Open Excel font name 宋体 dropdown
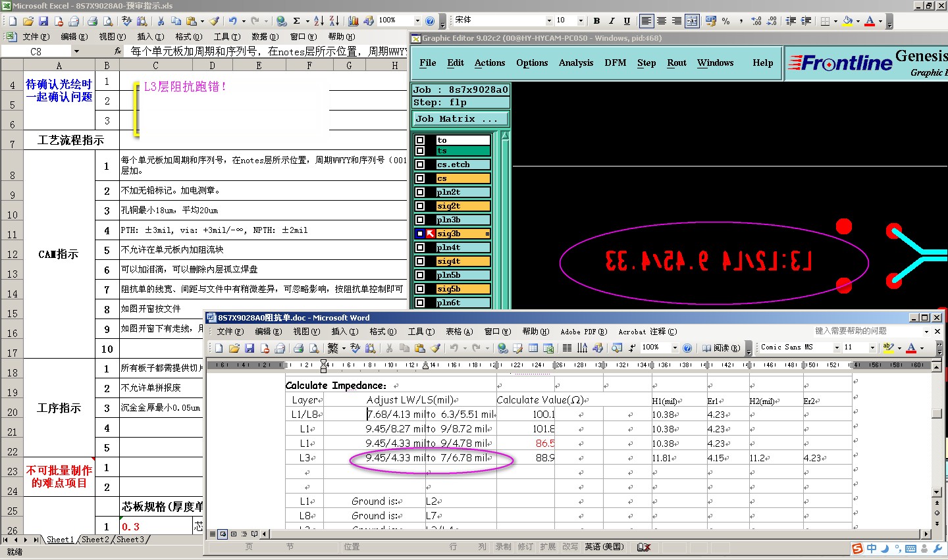This screenshot has height=560, width=948. [x=549, y=21]
